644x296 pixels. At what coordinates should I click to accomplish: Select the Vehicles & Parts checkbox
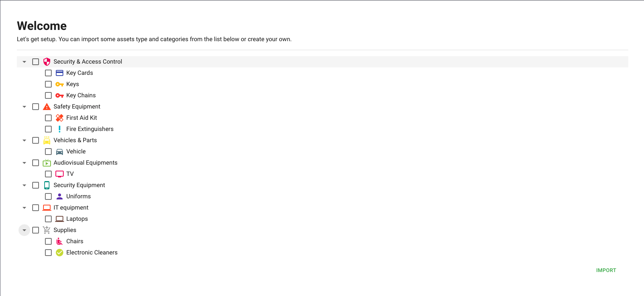pyautogui.click(x=36, y=140)
